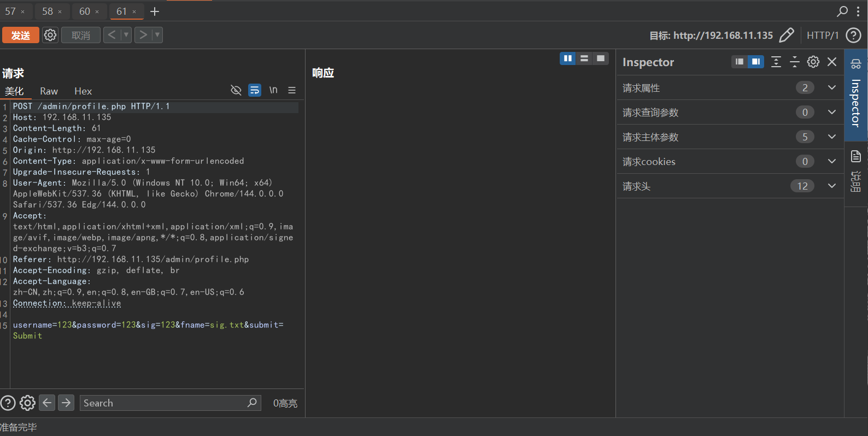
Task: Open the back history dropdown arrow
Action: point(126,35)
